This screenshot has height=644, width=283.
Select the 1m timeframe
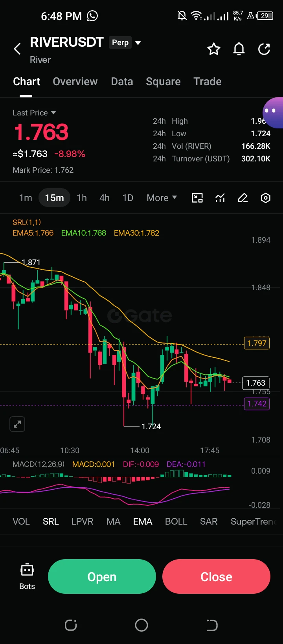coord(26,198)
